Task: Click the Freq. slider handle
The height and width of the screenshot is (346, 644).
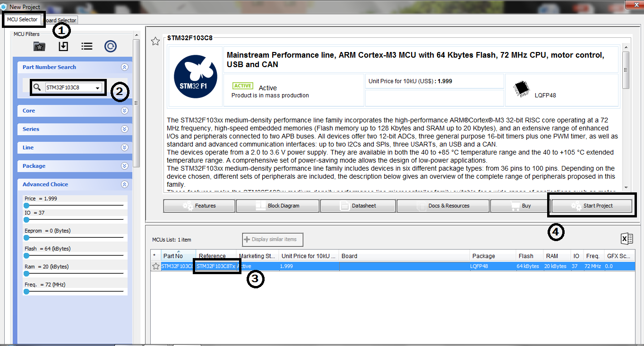Action: pos(26,292)
